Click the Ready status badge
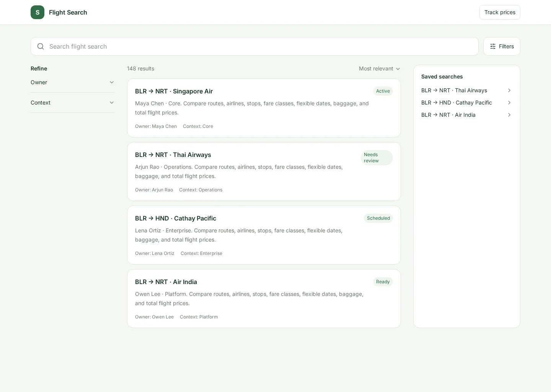The image size is (551, 392). click(x=383, y=282)
